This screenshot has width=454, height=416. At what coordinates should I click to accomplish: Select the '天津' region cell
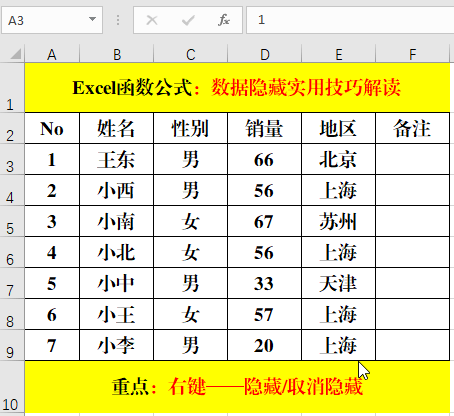tap(338, 283)
